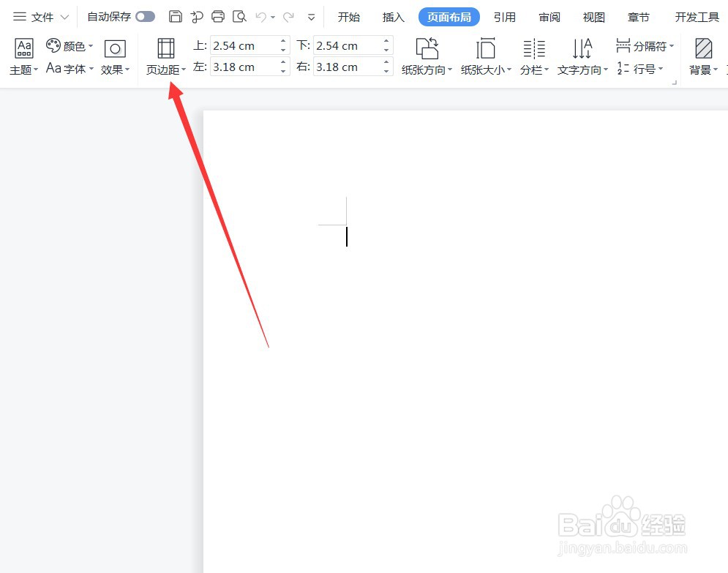728x573 pixels.
Task: Expand the 分栏 dropdown arrow
Action: click(547, 70)
